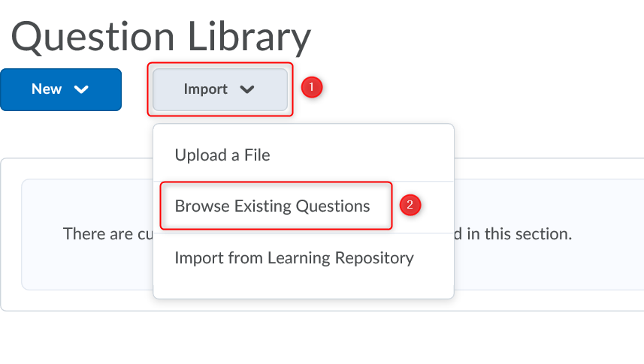Expand the New button chevron arrow
Viewport: 644px width, 364px height.
81,89
